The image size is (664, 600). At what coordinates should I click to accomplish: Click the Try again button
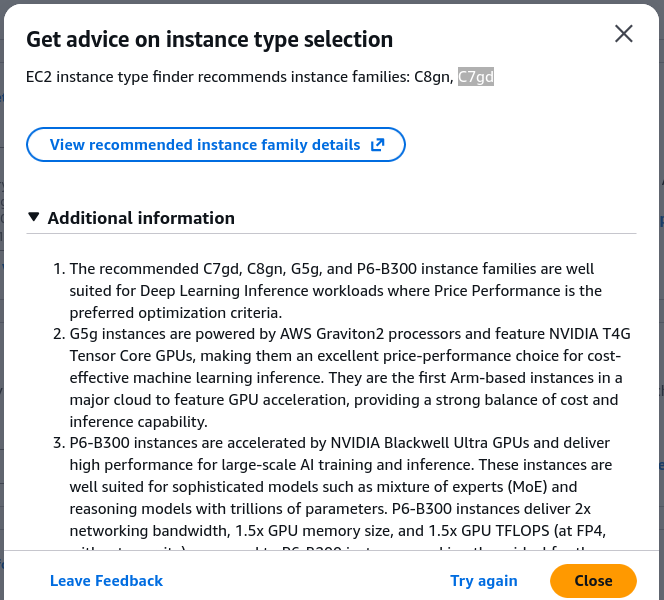pos(484,581)
